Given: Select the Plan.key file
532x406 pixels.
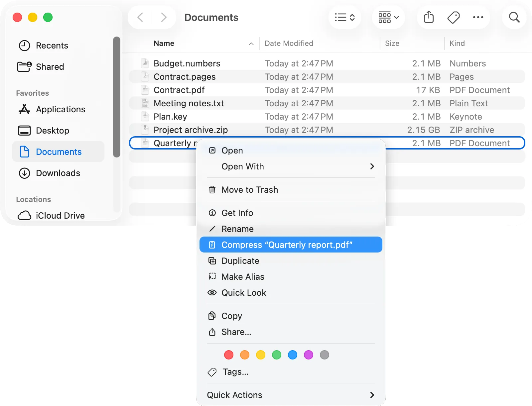Looking at the screenshot, I should (327, 117).
